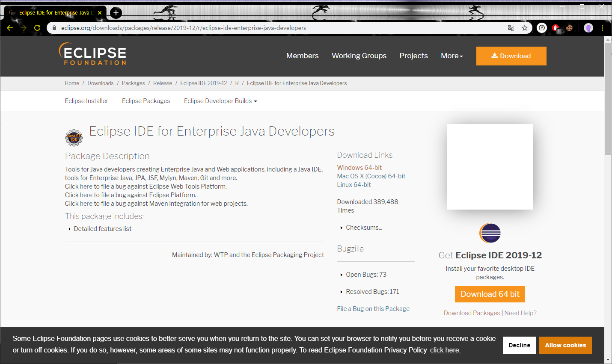Click the 'Maintained by: WTP' line
612x364 pixels.
[248, 255]
